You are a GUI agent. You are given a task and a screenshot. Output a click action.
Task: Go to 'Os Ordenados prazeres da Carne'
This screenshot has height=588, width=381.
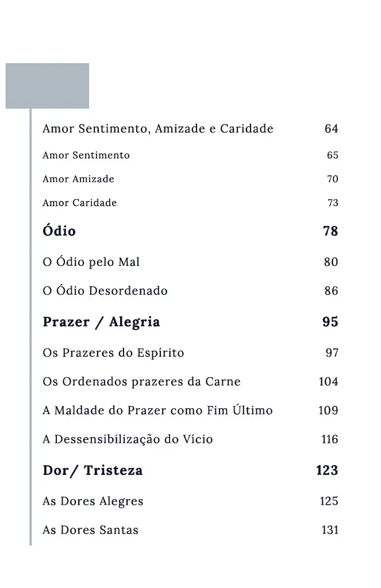[141, 382]
